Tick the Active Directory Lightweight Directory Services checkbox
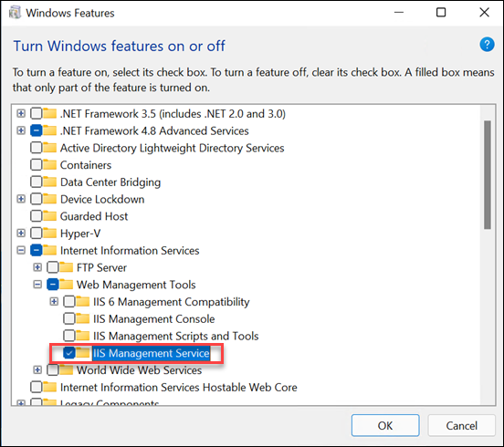The width and height of the screenshot is (504, 447). pos(36,148)
